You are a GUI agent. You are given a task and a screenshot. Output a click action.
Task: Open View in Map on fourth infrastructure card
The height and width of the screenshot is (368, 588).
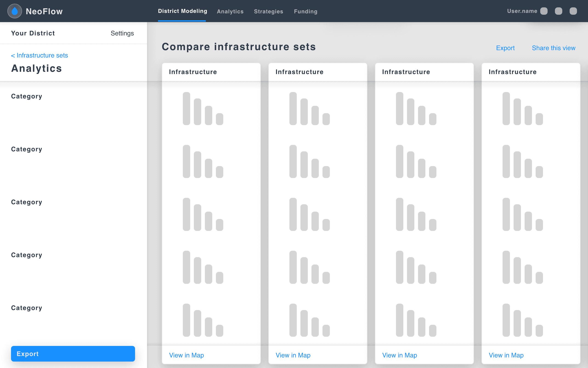[x=506, y=355]
